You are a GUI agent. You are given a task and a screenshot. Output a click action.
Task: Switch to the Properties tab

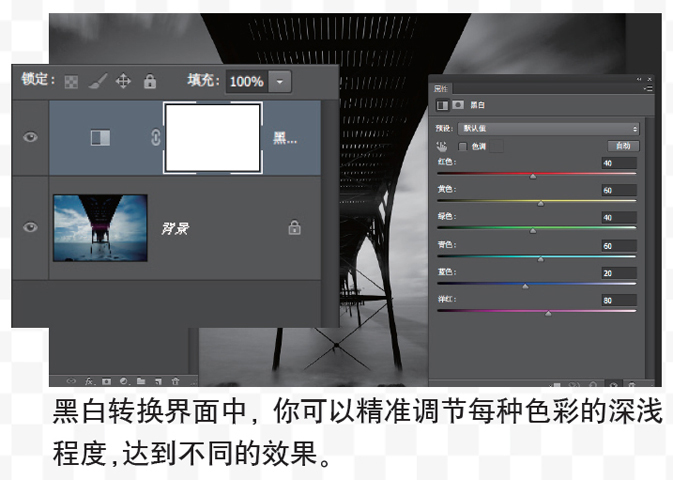coord(440,88)
